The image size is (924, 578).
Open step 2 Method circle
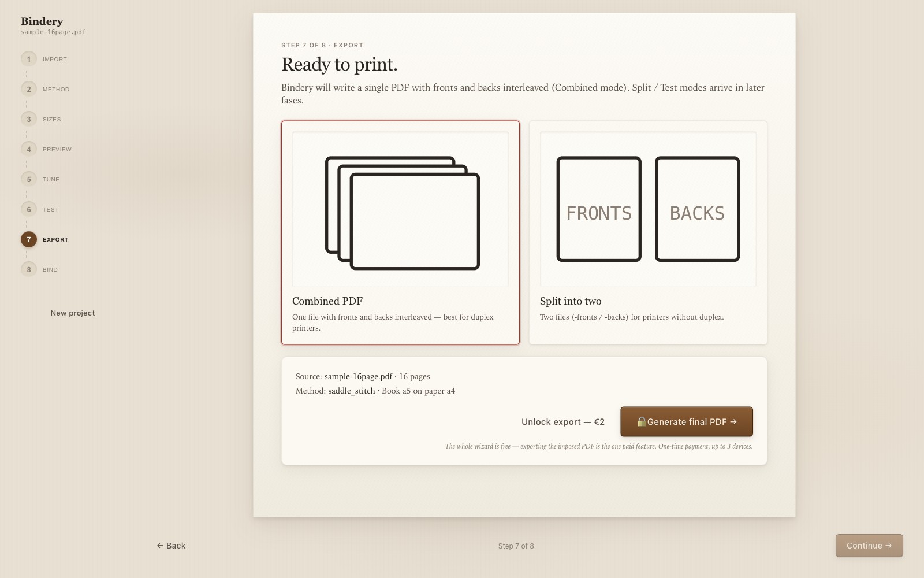[x=29, y=89]
